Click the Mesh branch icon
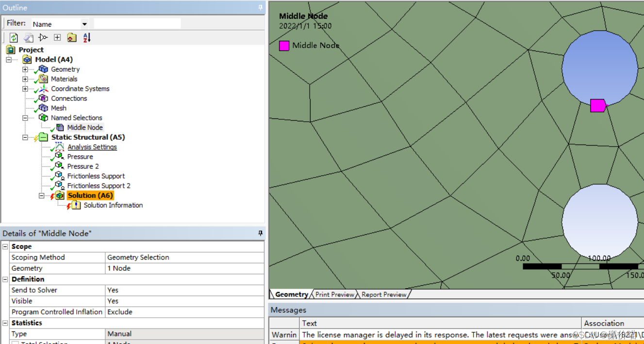 (x=44, y=108)
